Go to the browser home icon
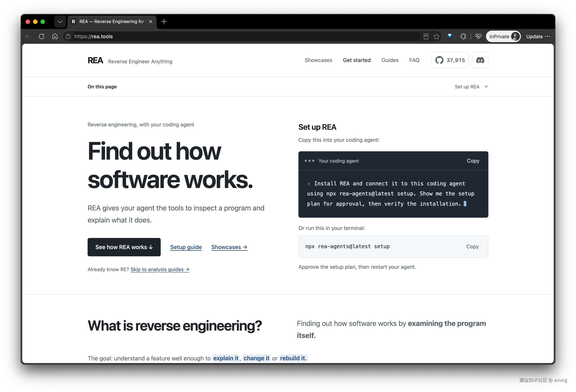 (55, 36)
